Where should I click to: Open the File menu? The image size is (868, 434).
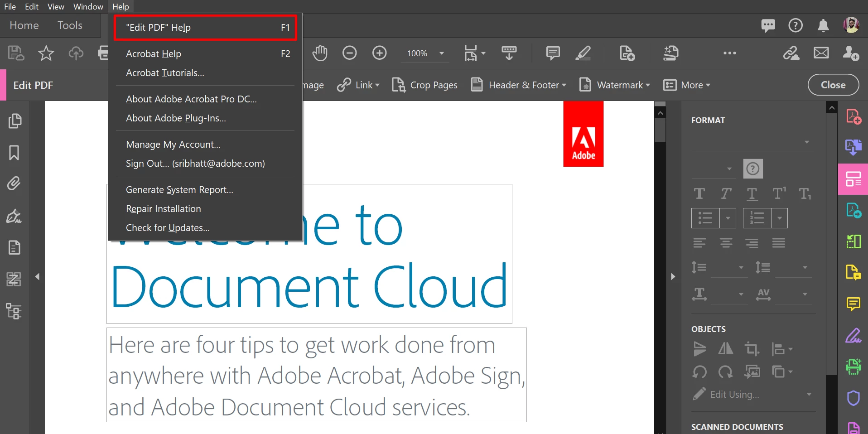pyautogui.click(x=10, y=6)
